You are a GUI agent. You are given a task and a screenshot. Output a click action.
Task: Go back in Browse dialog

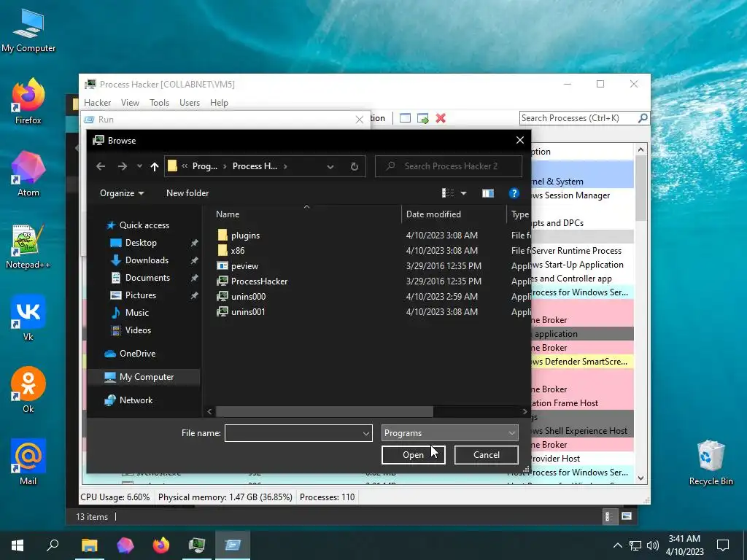click(101, 166)
